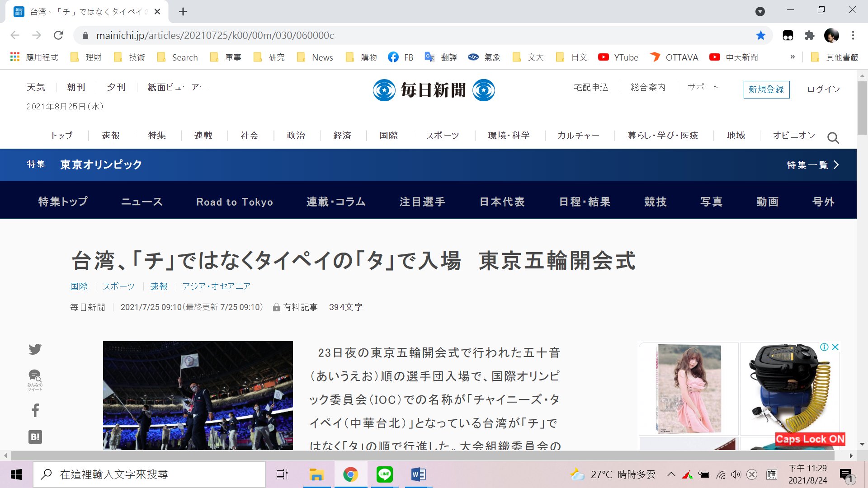Open Task View on taskbar

click(282, 474)
